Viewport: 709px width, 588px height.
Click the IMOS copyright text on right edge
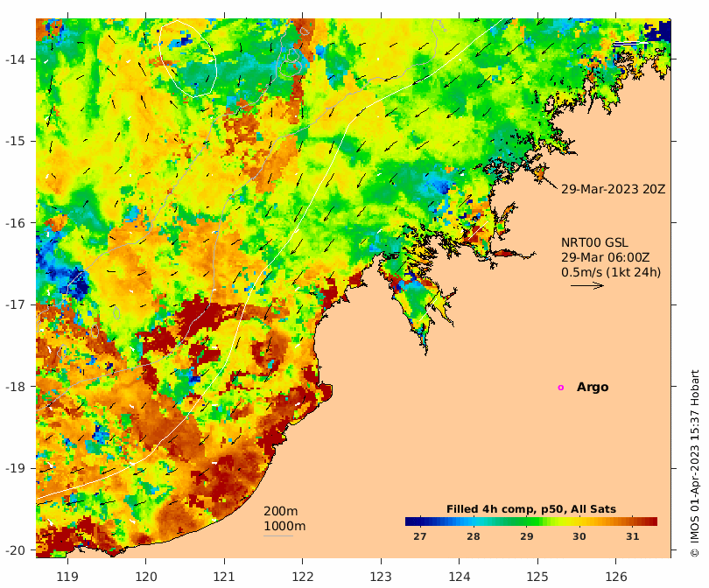[x=695, y=463]
